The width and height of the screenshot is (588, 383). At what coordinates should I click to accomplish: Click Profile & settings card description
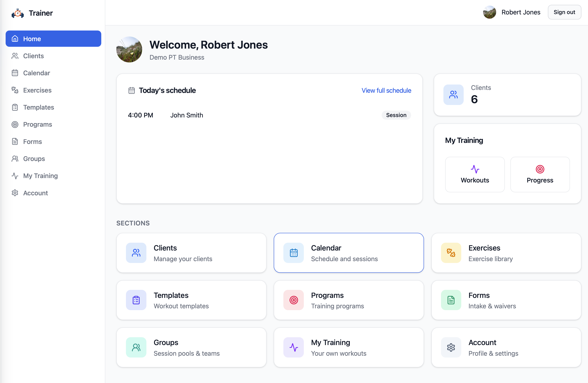click(x=493, y=353)
